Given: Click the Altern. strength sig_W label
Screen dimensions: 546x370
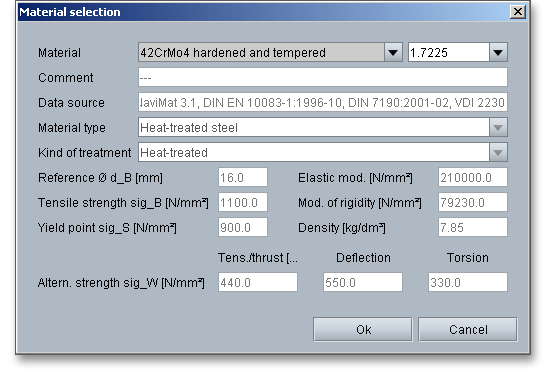Looking at the screenshot, I should 121,283.
